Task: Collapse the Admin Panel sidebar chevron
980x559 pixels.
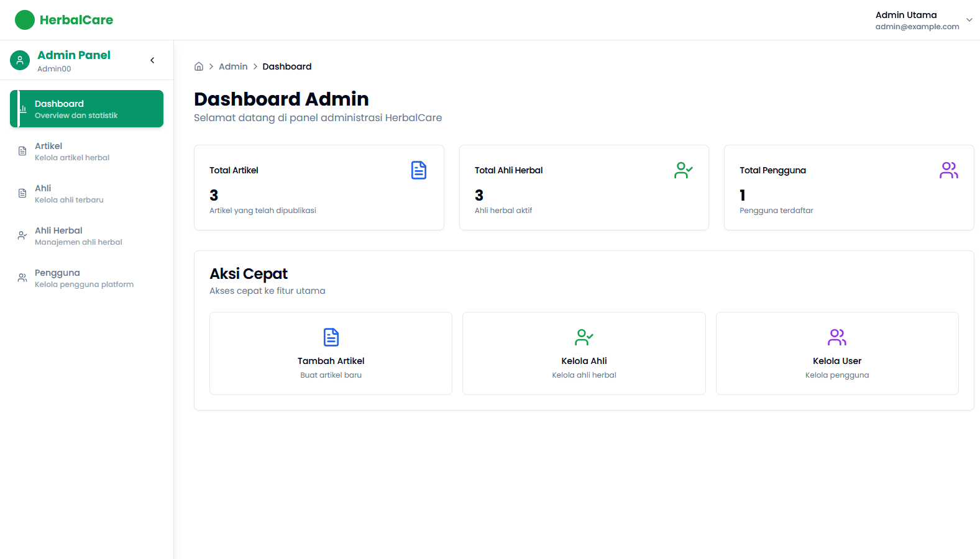Action: (x=152, y=60)
